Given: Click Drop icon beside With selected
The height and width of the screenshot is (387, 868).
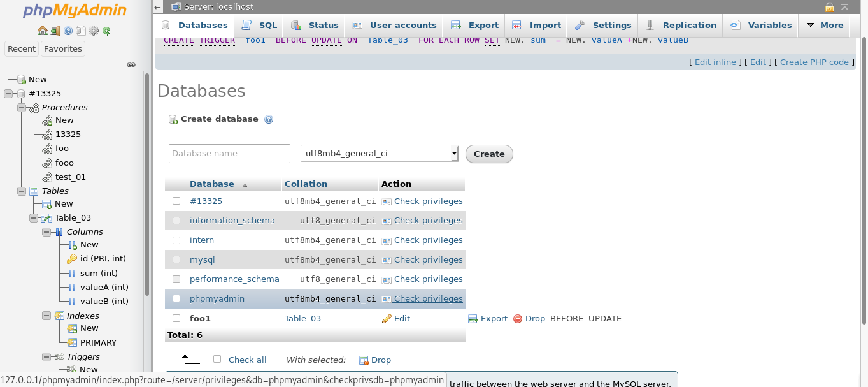Looking at the screenshot, I should [x=364, y=360].
